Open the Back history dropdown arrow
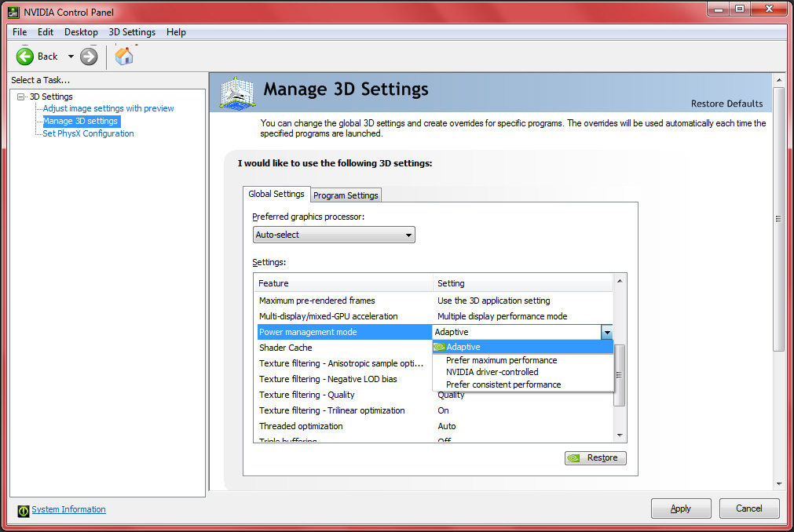Screen dimensions: 794x532 click(x=71, y=56)
